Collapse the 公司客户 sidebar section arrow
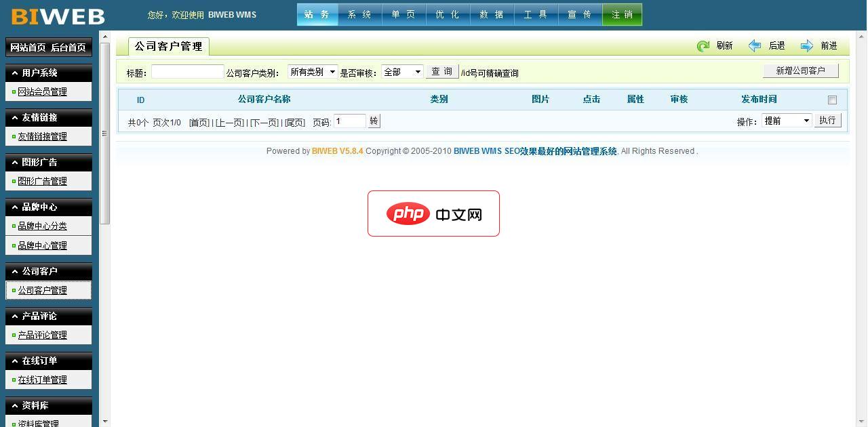Image resolution: width=868 pixels, height=427 pixels. 16,270
